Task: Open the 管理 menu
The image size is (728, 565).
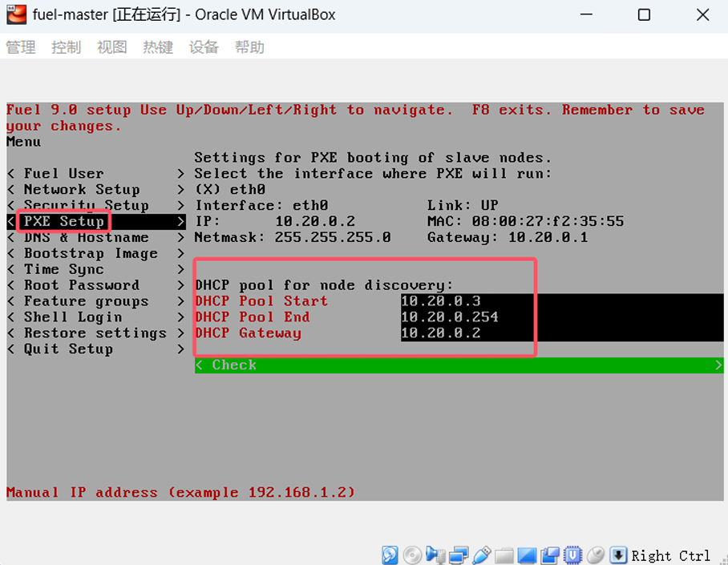Action: click(x=20, y=47)
